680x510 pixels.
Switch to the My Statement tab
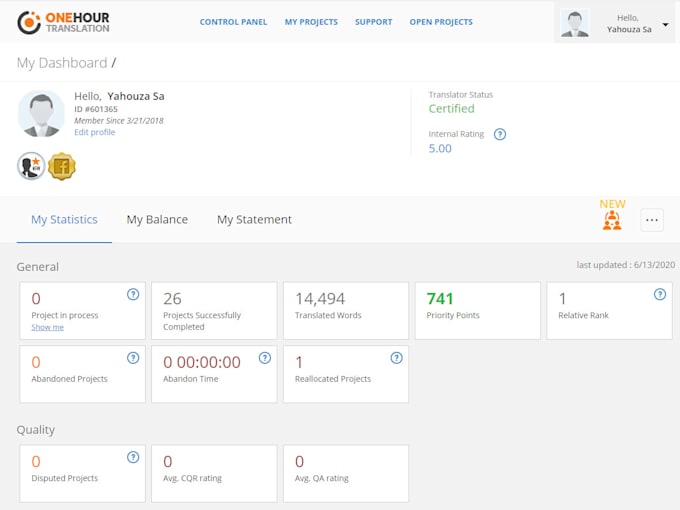[x=254, y=220]
